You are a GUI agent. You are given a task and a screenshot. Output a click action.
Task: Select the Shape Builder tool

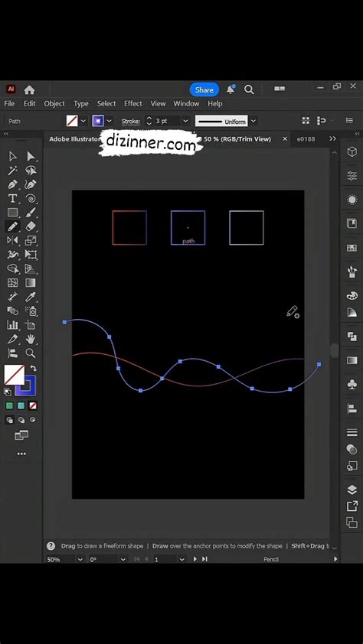click(13, 268)
